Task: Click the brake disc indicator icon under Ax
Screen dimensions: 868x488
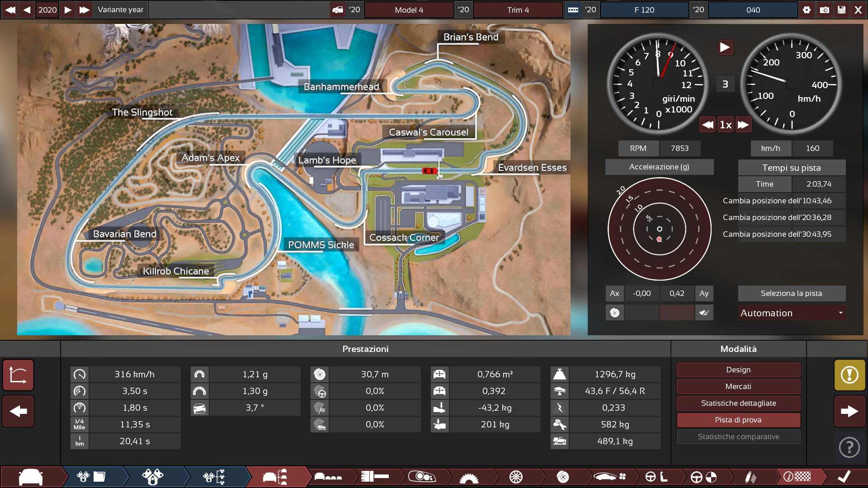Action: [x=615, y=313]
